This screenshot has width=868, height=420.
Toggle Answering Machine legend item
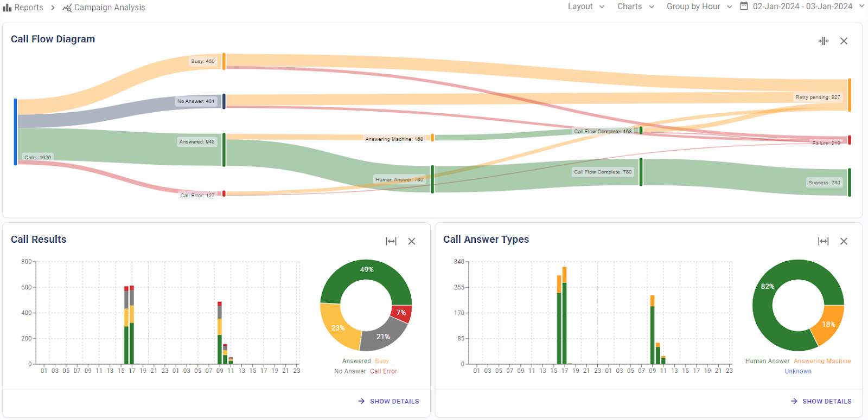[822, 361]
